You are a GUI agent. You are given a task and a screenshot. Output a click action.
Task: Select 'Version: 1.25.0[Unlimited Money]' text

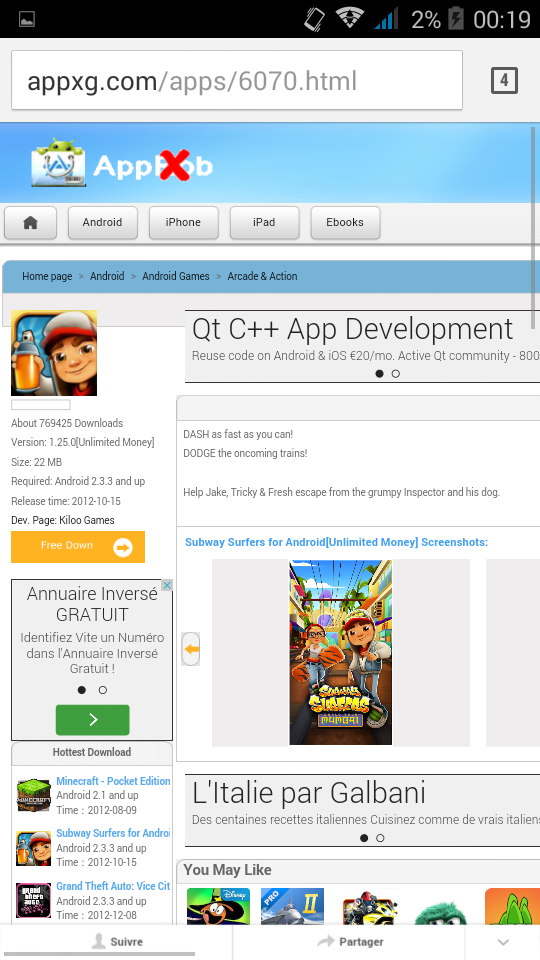[83, 442]
